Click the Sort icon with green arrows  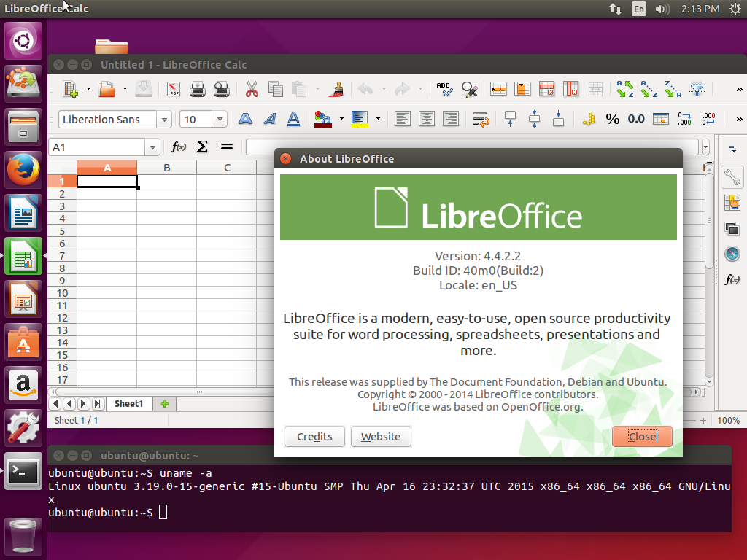(x=624, y=89)
